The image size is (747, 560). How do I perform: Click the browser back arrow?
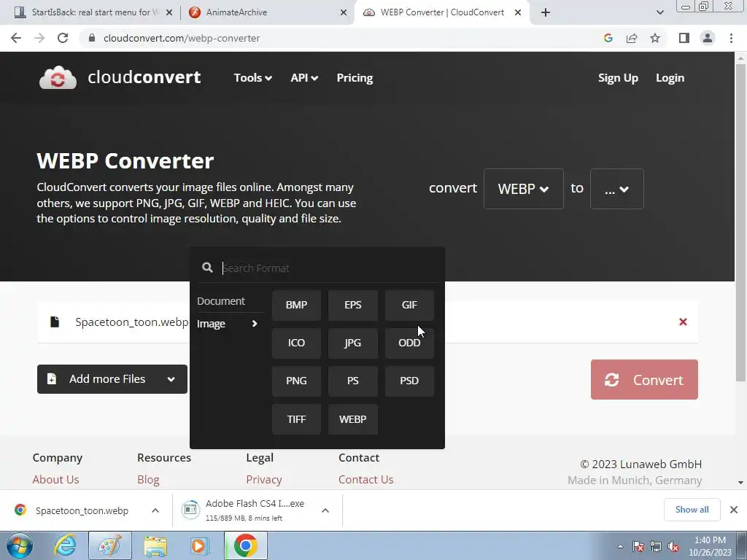(16, 38)
